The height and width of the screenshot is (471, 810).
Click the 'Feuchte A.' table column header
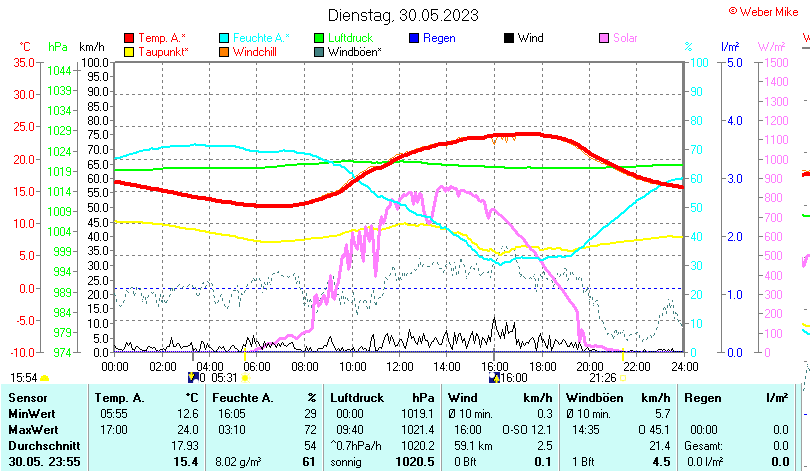click(x=242, y=398)
